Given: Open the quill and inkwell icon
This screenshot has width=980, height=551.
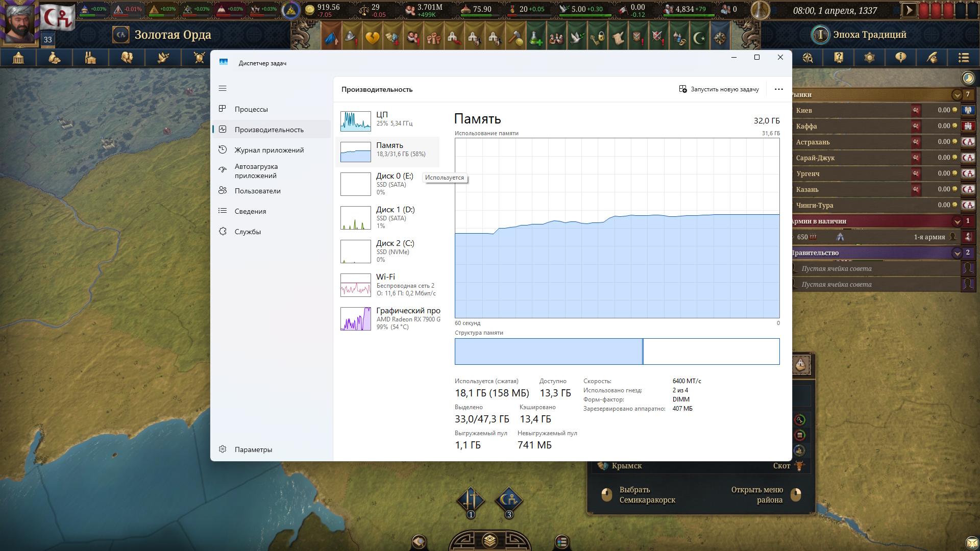Looking at the screenshot, I should (932, 58).
